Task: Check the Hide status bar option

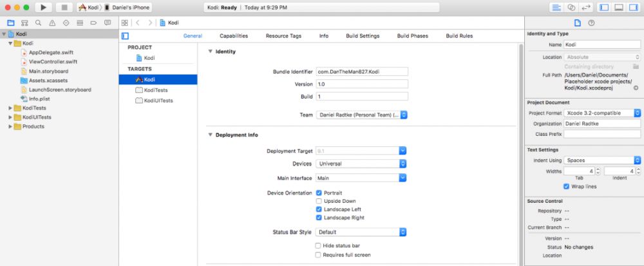Action: coord(319,245)
